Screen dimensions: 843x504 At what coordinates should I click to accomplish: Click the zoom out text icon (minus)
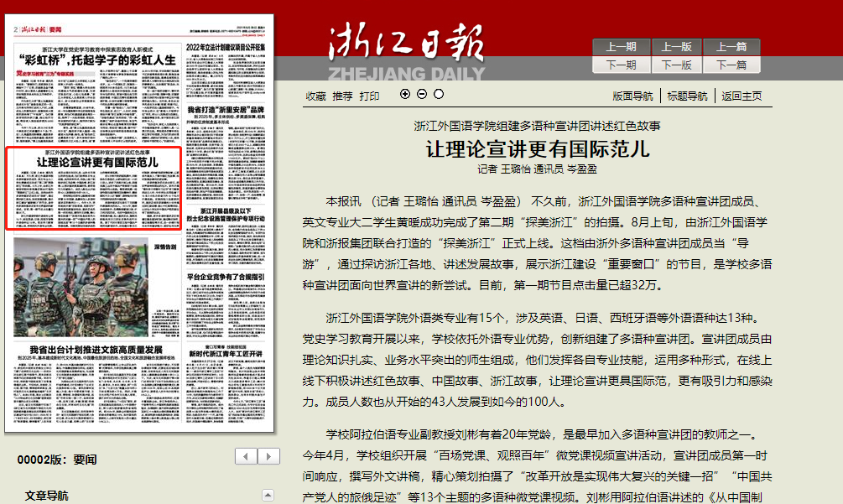tap(422, 94)
